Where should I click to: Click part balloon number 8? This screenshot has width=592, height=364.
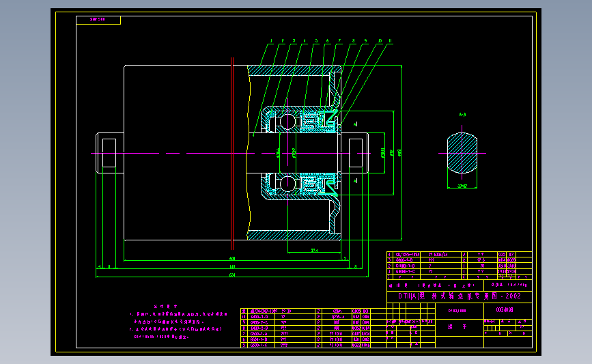tap(354, 41)
